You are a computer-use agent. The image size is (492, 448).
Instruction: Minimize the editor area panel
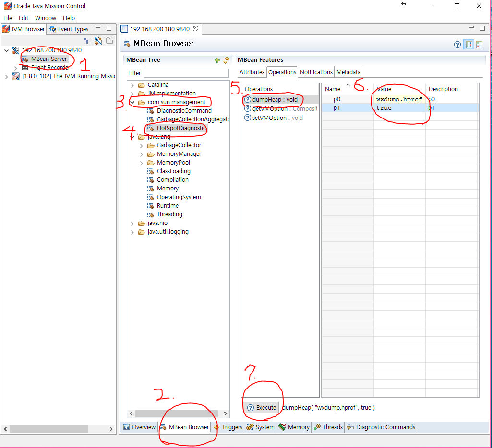coord(471,27)
